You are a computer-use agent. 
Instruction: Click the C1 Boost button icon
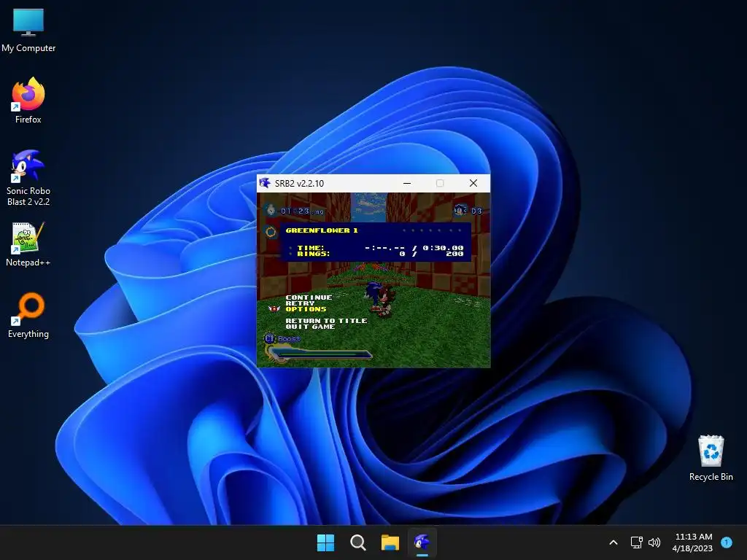coord(270,338)
